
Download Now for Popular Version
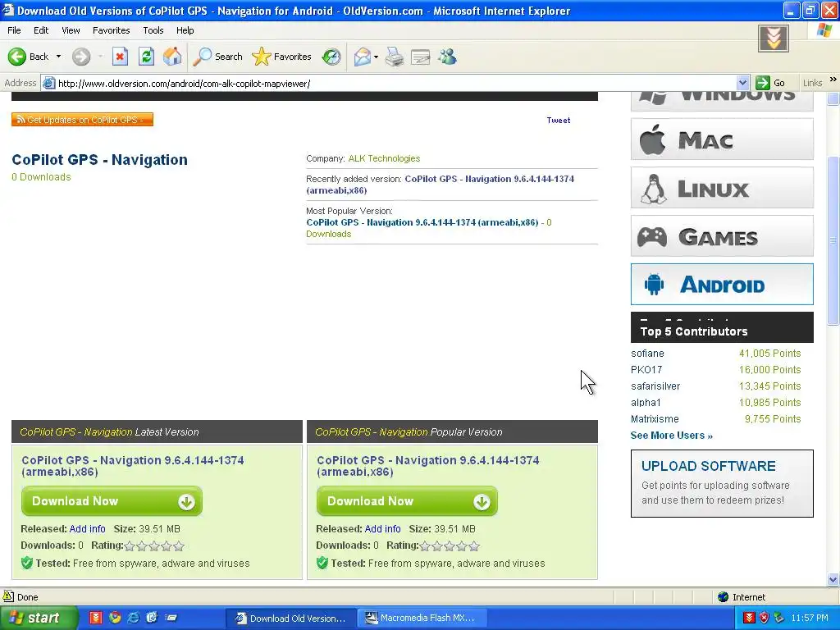[407, 501]
